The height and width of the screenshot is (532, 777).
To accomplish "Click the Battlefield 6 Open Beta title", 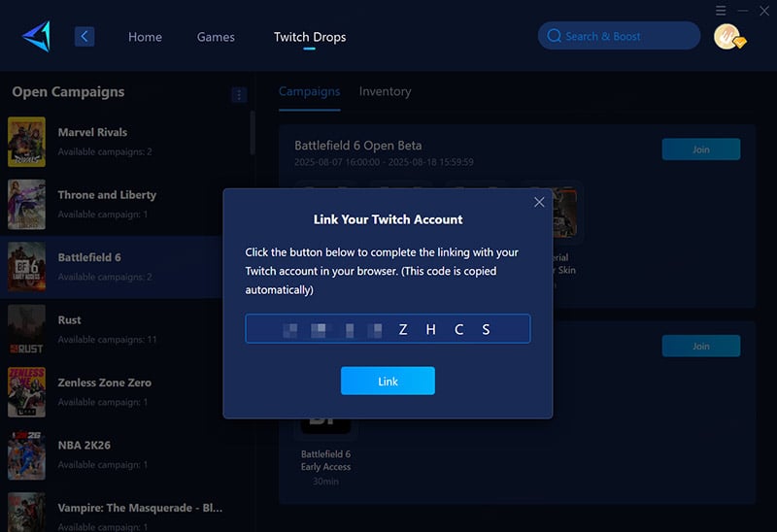I will [x=357, y=146].
